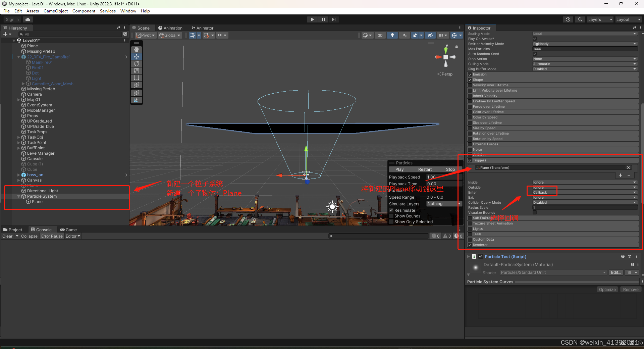Screen dimensions: 644x349
Task: Enable Show Bounds option
Action: tap(391, 216)
